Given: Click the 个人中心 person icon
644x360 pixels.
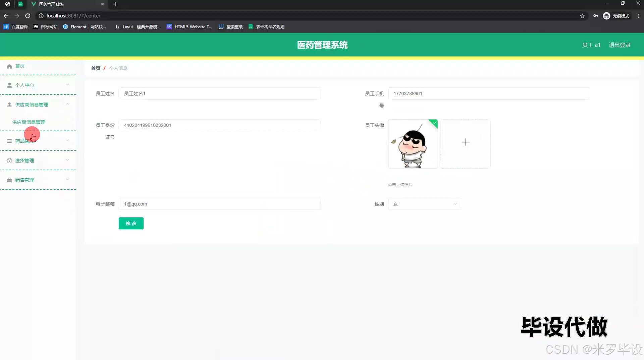Looking at the screenshot, I should (x=9, y=85).
